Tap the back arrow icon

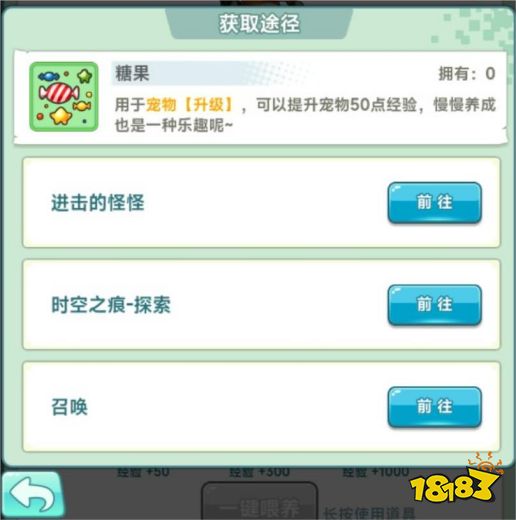[x=32, y=495]
